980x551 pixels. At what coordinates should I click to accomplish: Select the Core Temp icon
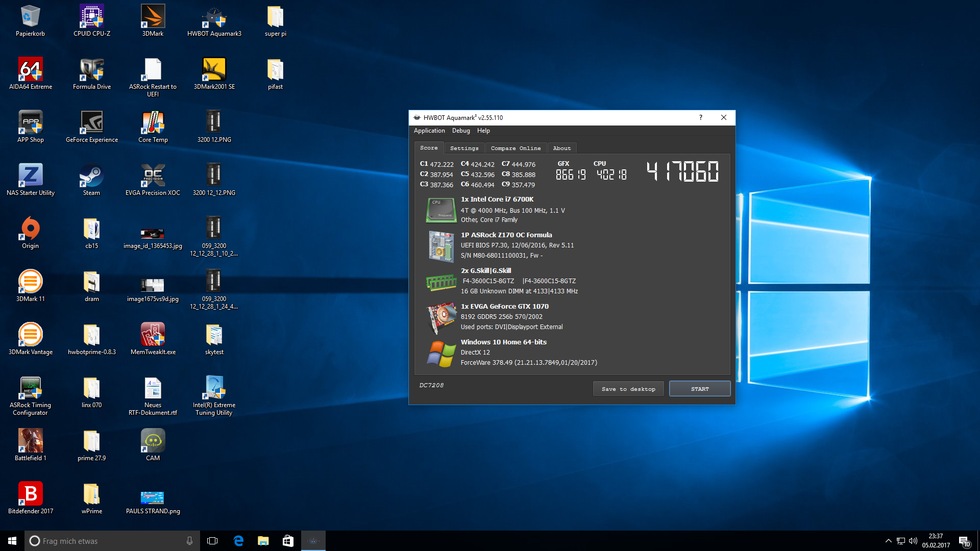[x=153, y=127]
